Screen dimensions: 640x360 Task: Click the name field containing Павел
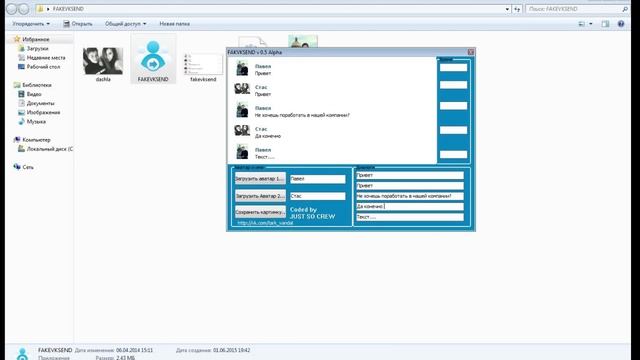pos(318,179)
